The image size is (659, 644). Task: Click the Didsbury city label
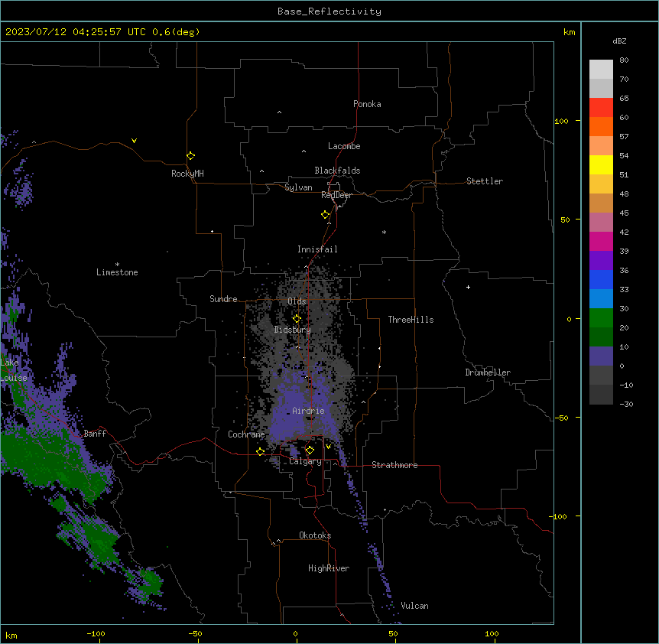[x=293, y=330]
